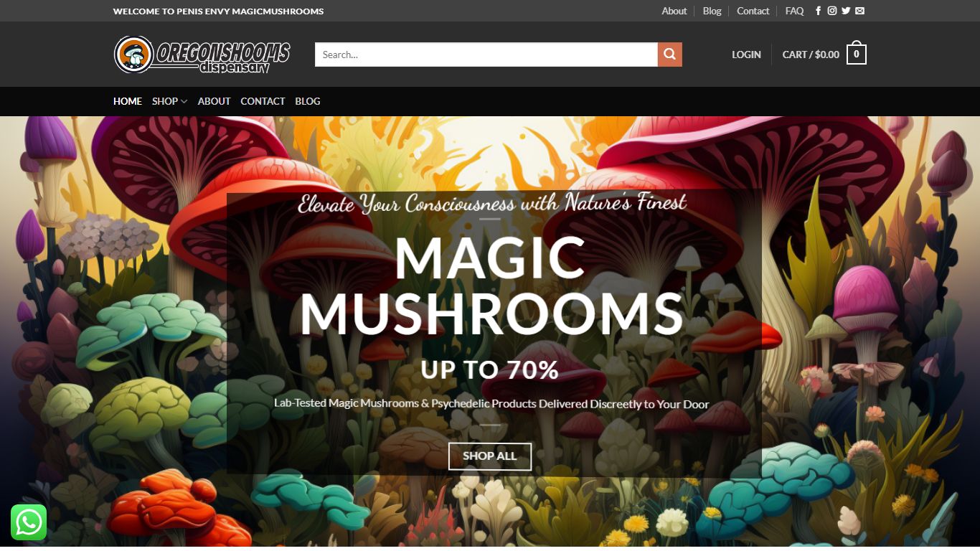Open the LOGIN link
The image size is (980, 551).
coord(746,54)
